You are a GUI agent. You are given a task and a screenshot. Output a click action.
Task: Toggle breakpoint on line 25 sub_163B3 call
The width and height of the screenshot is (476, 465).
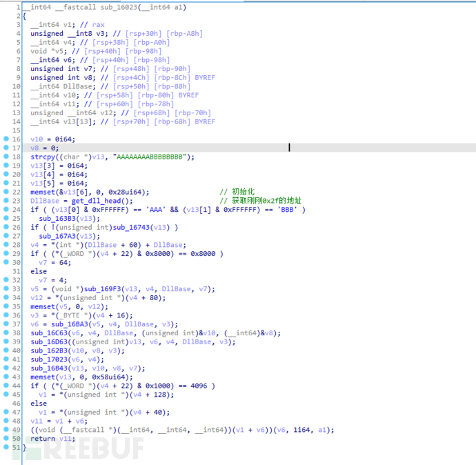coord(6,218)
